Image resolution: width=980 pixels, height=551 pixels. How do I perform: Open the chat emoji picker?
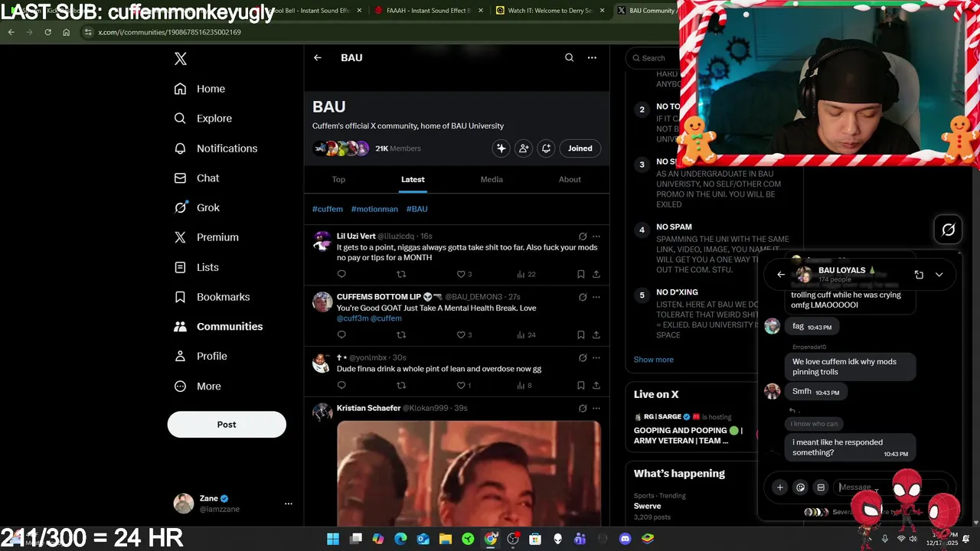coord(801,487)
